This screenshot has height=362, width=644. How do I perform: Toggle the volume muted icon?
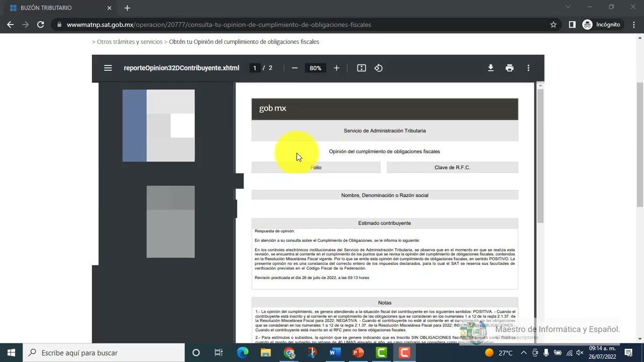point(580,352)
